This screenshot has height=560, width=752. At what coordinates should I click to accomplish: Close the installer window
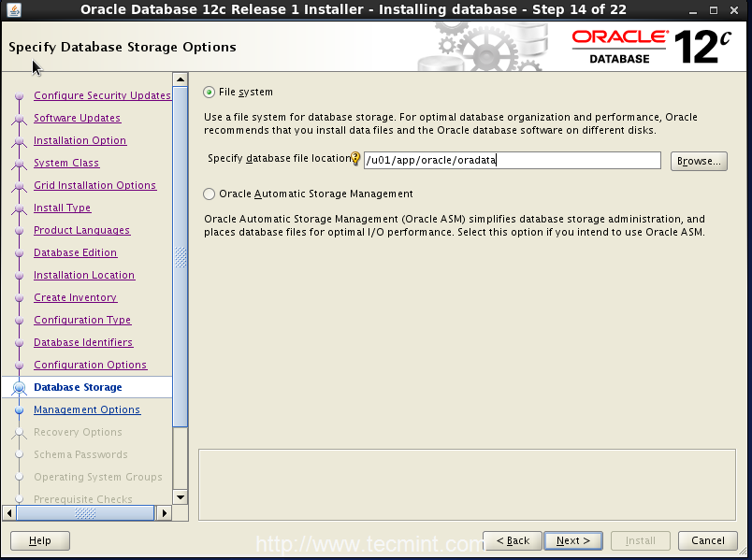(x=734, y=10)
